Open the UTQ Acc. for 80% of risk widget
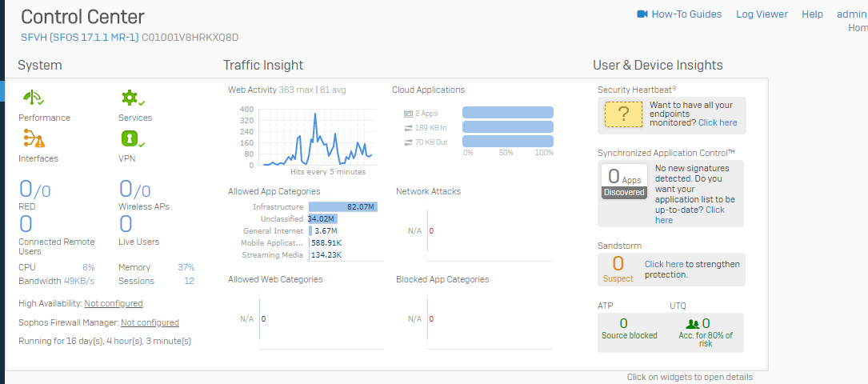The width and height of the screenshot is (868, 384). coord(706,332)
